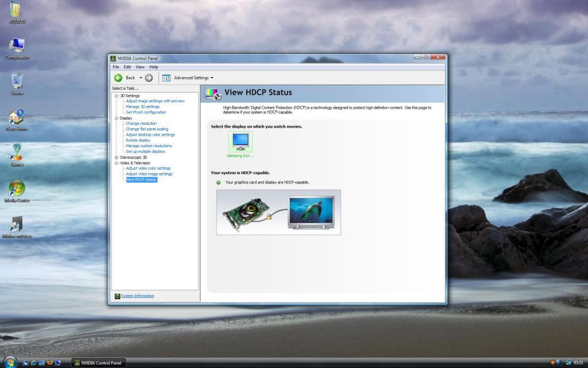Click the 'Your system is HDCP-capable.' text
Image resolution: width=588 pixels, height=368 pixels.
[x=241, y=173]
